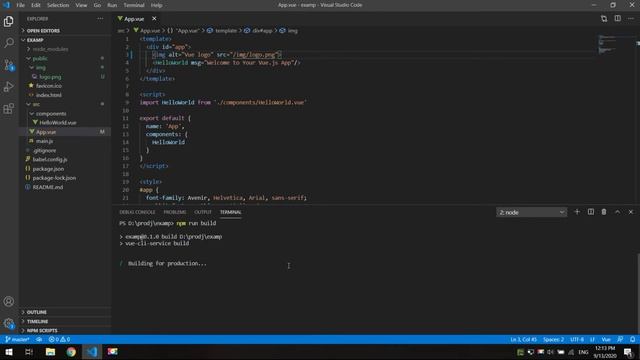This screenshot has width=640, height=360.
Task: Open Task View on the taskbar
Action: [x=29, y=352]
